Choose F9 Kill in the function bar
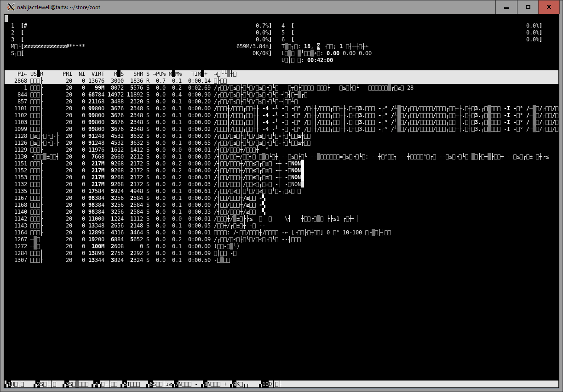Image resolution: width=563 pixels, height=392 pixels. point(246,384)
